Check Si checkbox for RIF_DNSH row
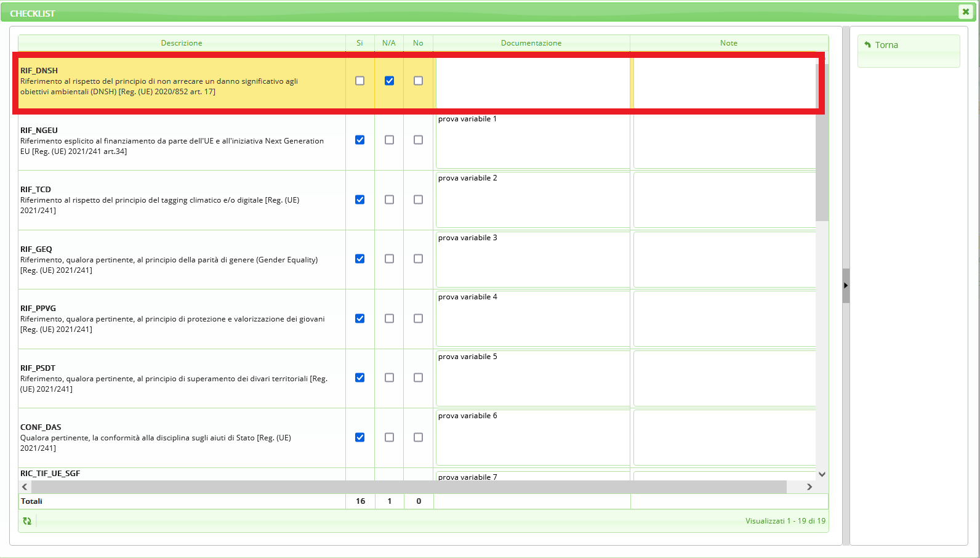The image size is (980, 558). click(x=360, y=81)
